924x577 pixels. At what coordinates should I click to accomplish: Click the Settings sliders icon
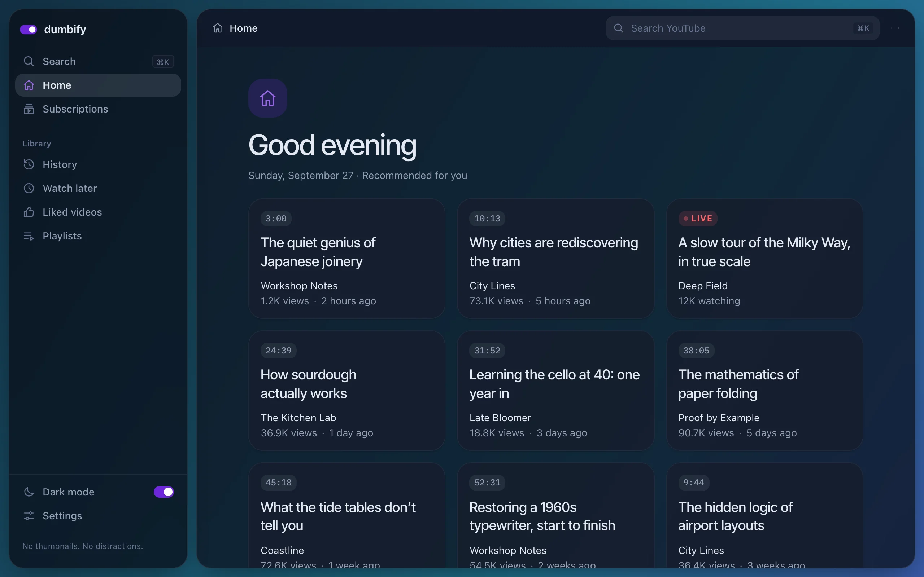pos(29,516)
